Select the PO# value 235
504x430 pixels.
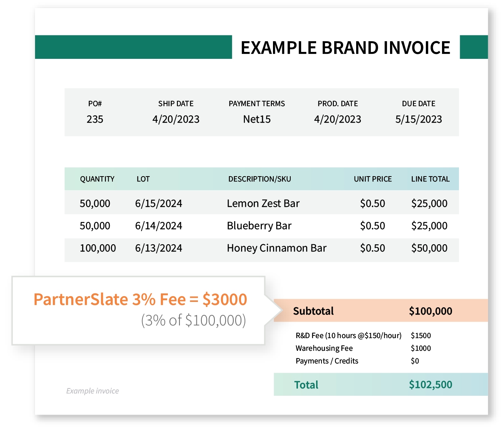pos(95,119)
